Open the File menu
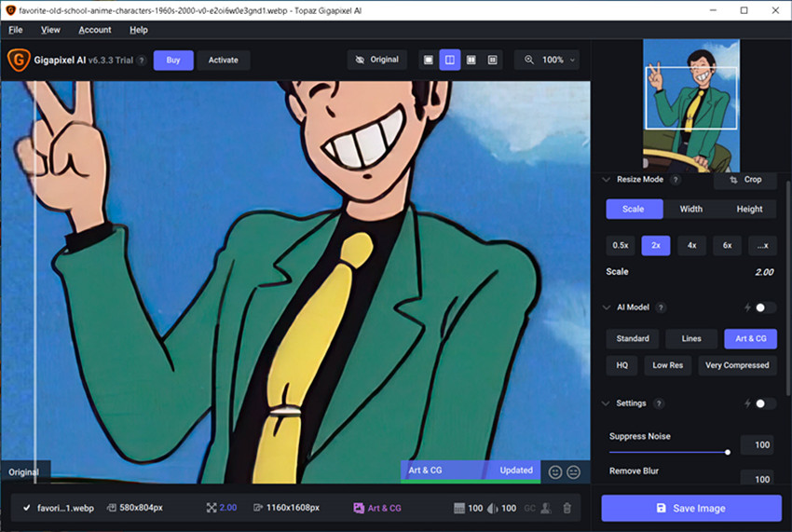 pos(15,30)
